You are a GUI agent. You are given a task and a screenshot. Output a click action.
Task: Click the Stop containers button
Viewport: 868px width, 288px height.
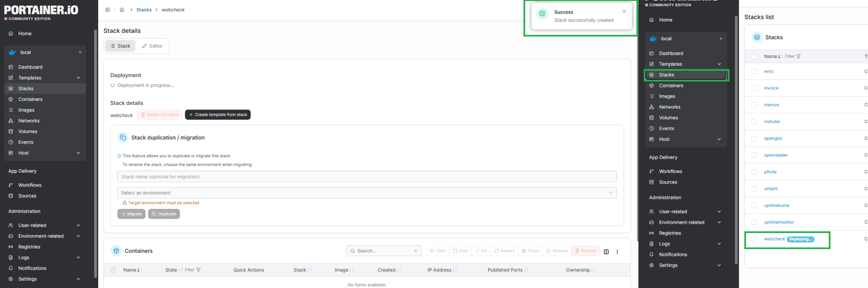[460, 251]
